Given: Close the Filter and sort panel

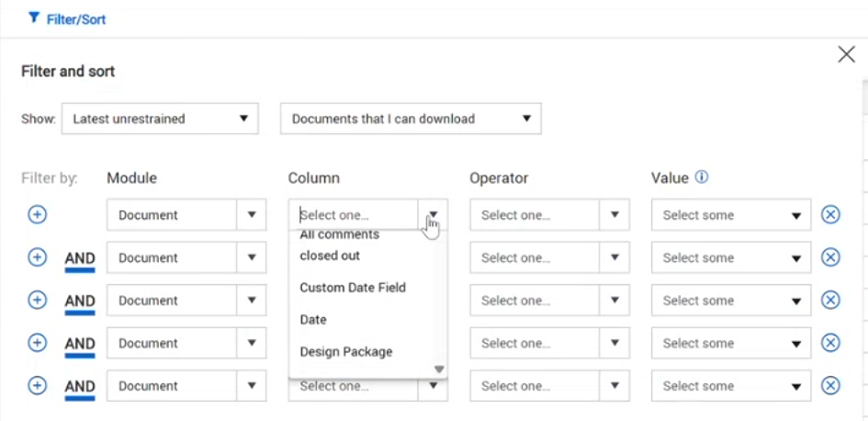Looking at the screenshot, I should pos(846,54).
